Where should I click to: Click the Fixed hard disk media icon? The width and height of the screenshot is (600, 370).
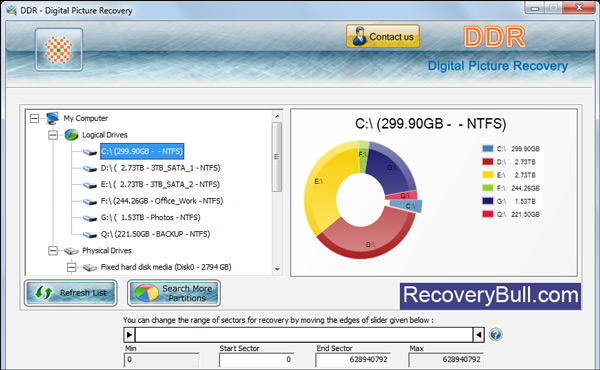tap(90, 267)
